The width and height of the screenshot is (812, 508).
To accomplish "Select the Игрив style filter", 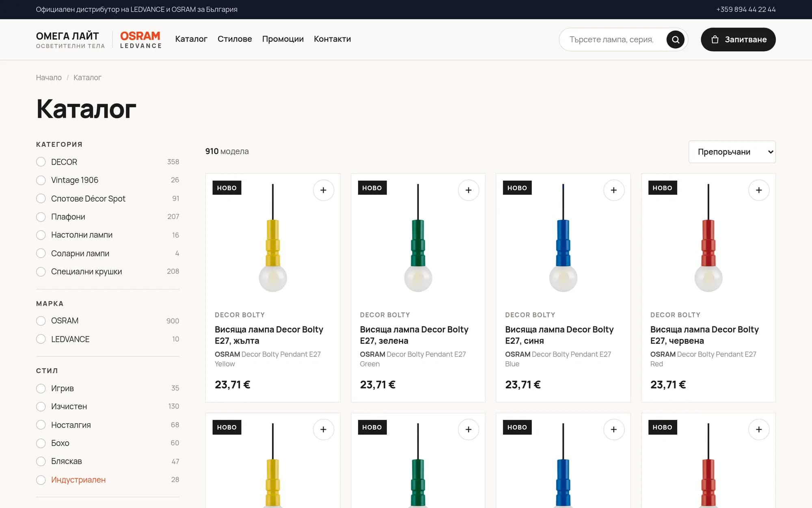I will [x=107, y=388].
